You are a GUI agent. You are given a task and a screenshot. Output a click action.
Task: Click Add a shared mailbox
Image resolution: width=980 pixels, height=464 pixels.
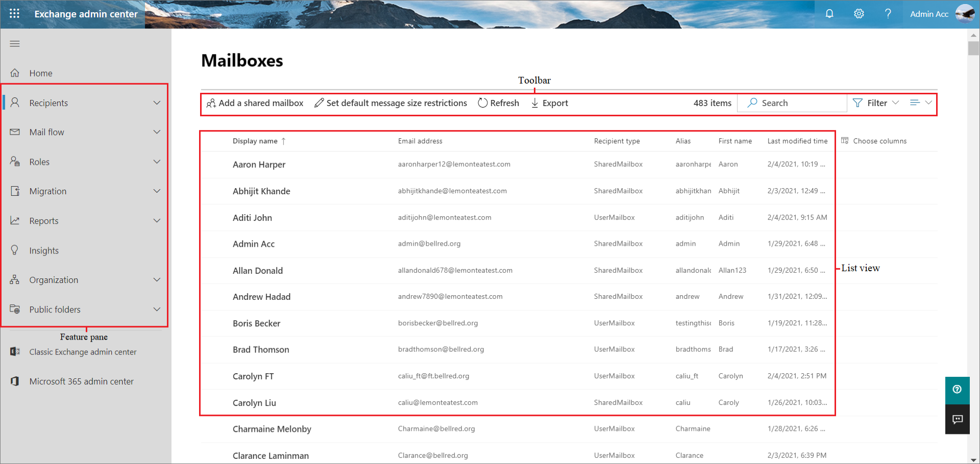point(255,103)
